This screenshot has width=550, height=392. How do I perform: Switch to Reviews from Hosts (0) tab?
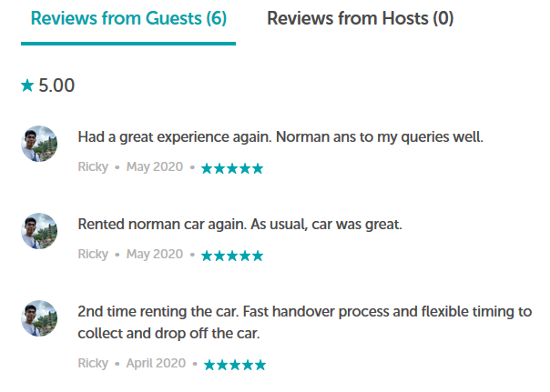point(361,18)
